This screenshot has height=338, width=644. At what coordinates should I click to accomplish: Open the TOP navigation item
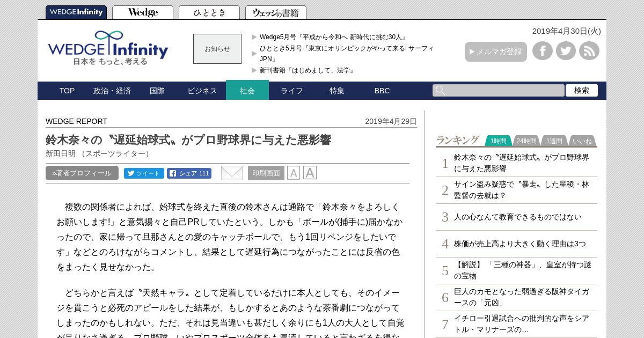pyautogui.click(x=67, y=91)
